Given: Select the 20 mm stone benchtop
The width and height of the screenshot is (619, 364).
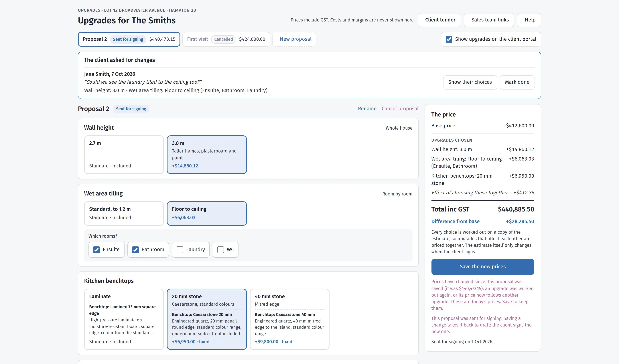Looking at the screenshot, I should click(x=207, y=319).
